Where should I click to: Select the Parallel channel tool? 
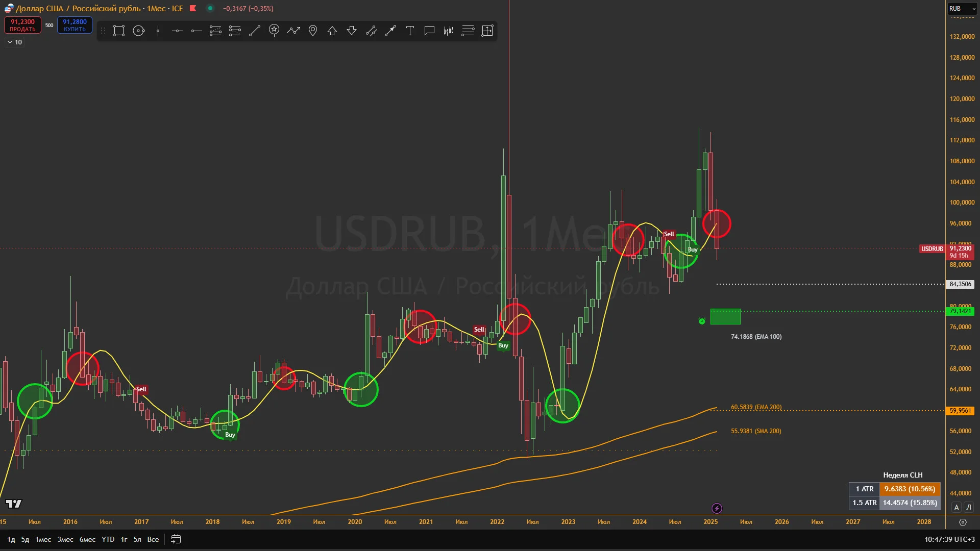click(x=371, y=31)
